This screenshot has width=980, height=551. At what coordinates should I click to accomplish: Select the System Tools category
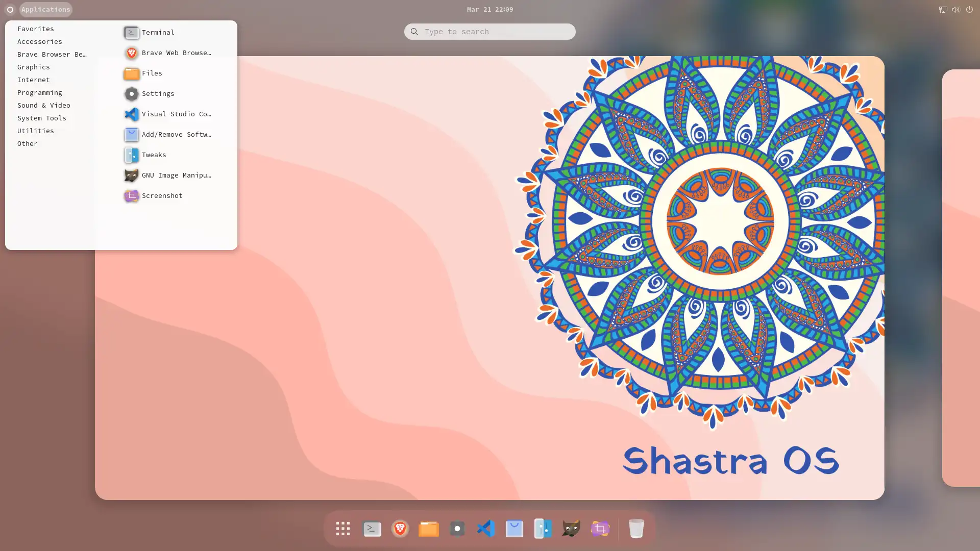42,118
